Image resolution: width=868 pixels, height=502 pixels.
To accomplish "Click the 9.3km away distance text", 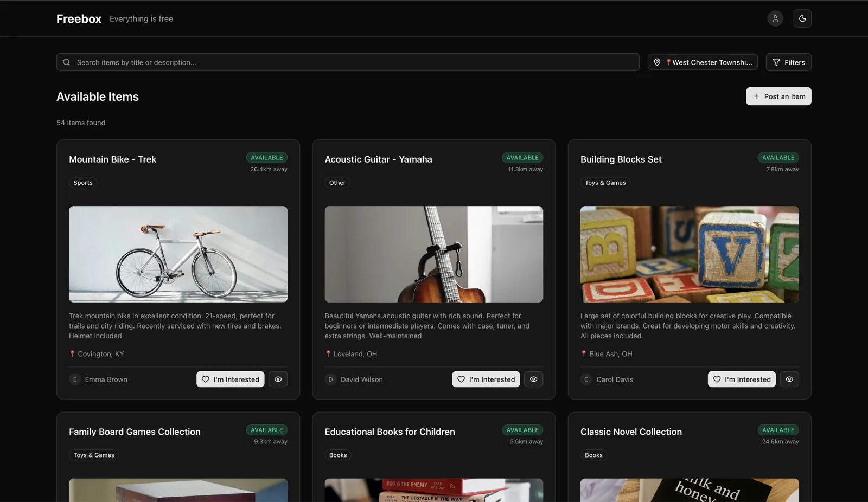I will 271,442.
